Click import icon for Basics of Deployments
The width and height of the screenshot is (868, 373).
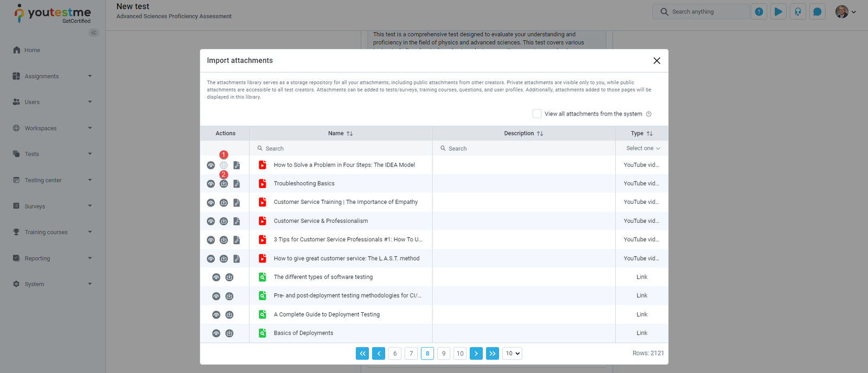pos(229,333)
